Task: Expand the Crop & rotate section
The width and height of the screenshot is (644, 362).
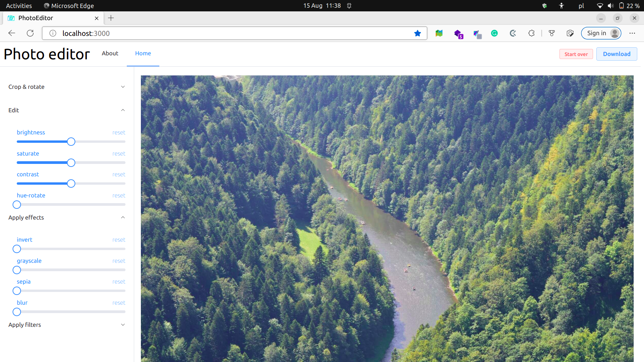Action: (x=123, y=87)
